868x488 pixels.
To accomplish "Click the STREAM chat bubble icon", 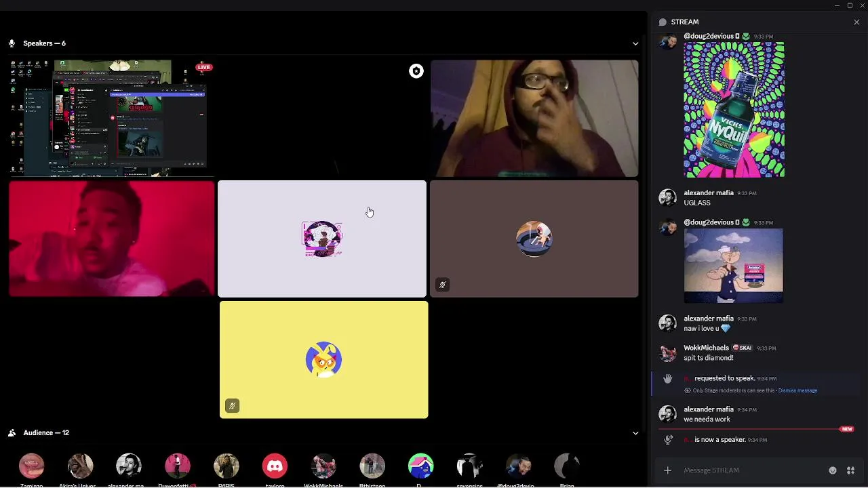I will coord(663,22).
